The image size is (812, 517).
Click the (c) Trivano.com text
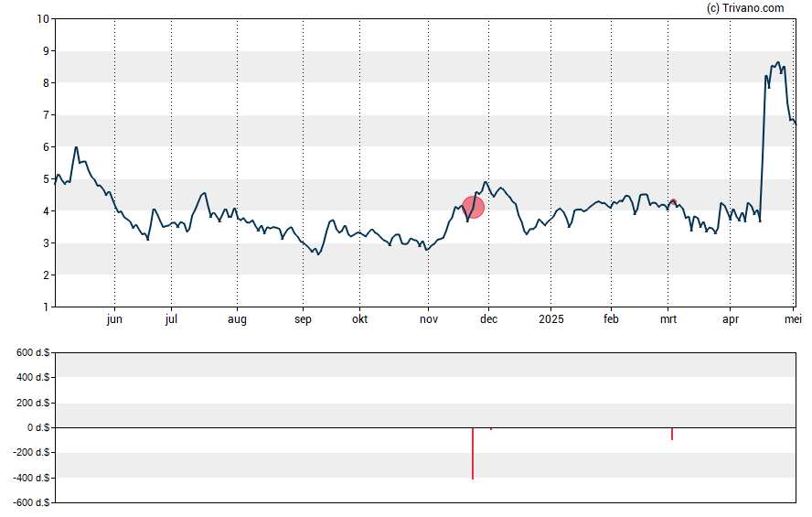pyautogui.click(x=745, y=7)
